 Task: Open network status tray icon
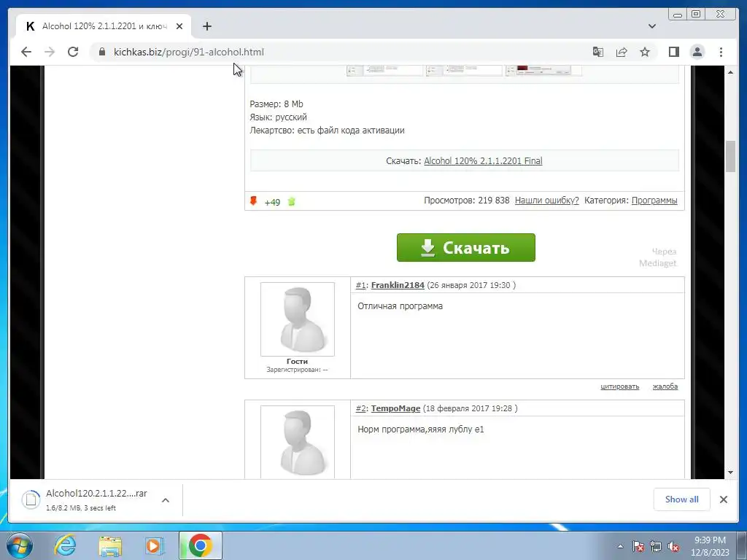pyautogui.click(x=656, y=546)
